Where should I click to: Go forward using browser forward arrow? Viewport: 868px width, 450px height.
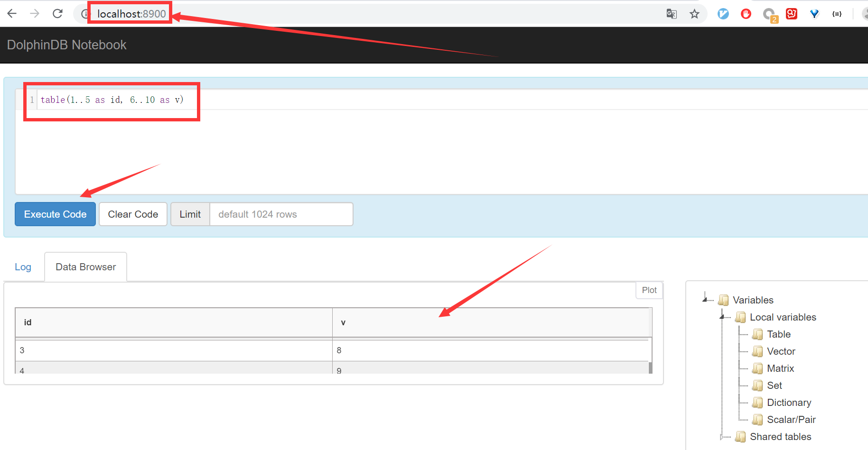[35, 14]
